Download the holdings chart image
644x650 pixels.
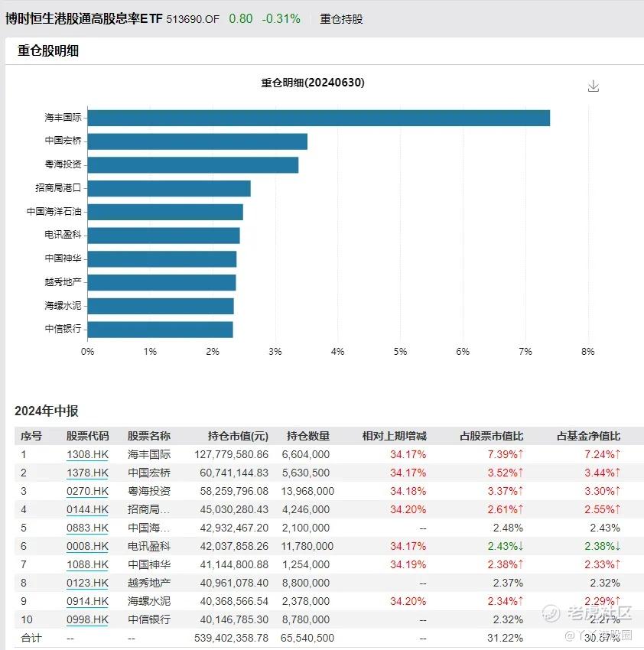(594, 86)
